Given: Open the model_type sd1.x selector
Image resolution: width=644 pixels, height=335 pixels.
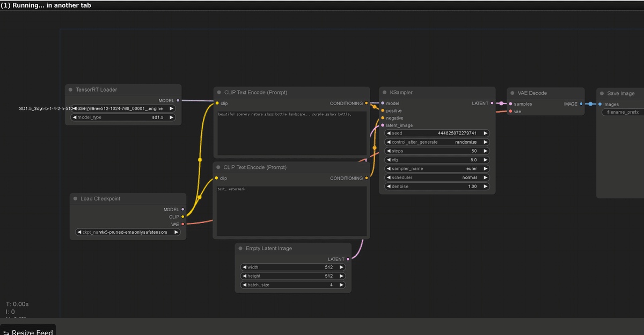Looking at the screenshot, I should click(123, 117).
